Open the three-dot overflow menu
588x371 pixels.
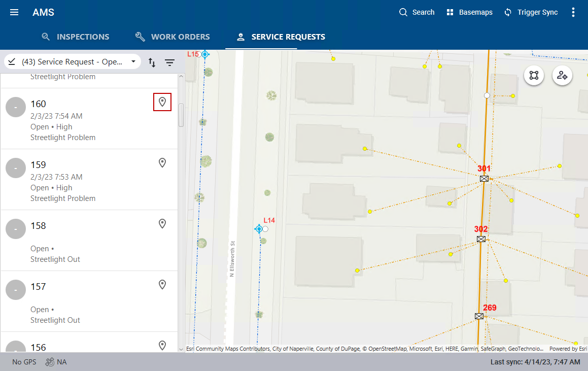573,12
